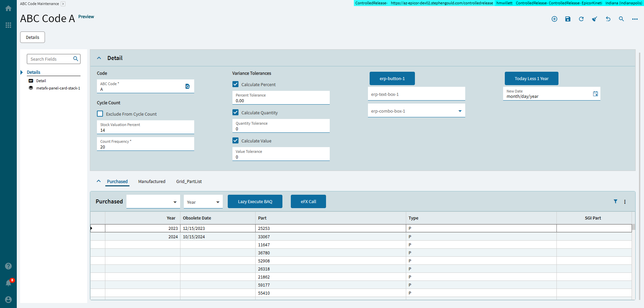Switch to the Manufactured tab
The image size is (644, 308).
[x=152, y=181]
